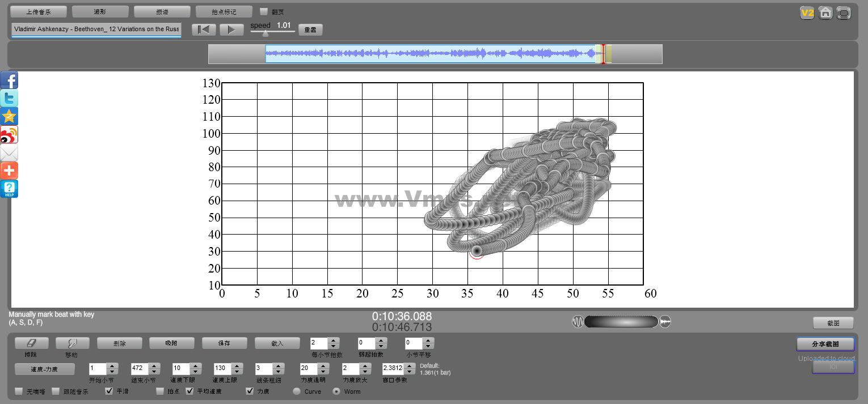Screen dimensions: 868x404
Task: Click the Facebook share icon
Action: [x=9, y=80]
